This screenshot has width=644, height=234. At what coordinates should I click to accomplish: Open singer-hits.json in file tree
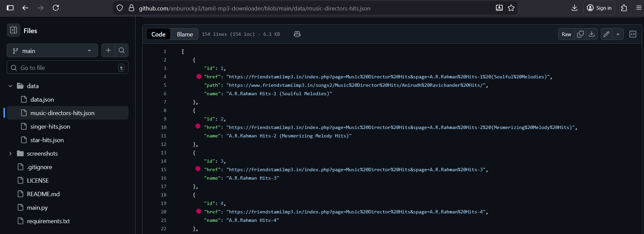tap(50, 127)
